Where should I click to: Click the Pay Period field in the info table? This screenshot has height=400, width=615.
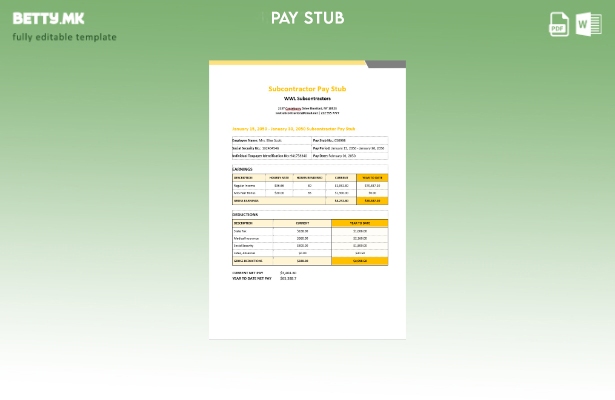348,148
